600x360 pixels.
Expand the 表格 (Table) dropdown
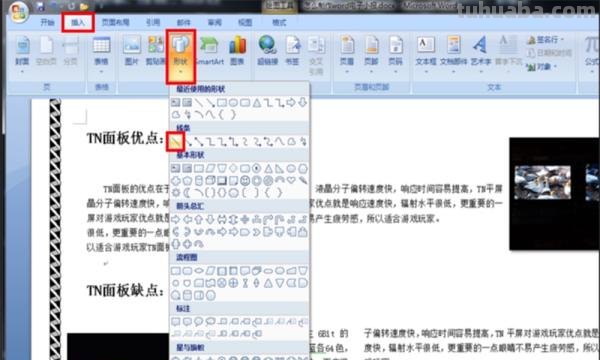point(101,55)
